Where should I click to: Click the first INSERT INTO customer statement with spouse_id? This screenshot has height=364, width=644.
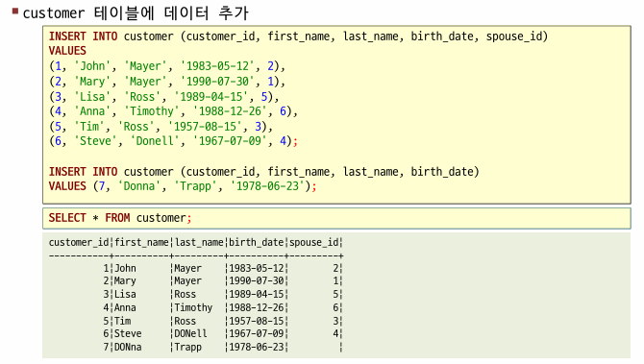coord(298,36)
